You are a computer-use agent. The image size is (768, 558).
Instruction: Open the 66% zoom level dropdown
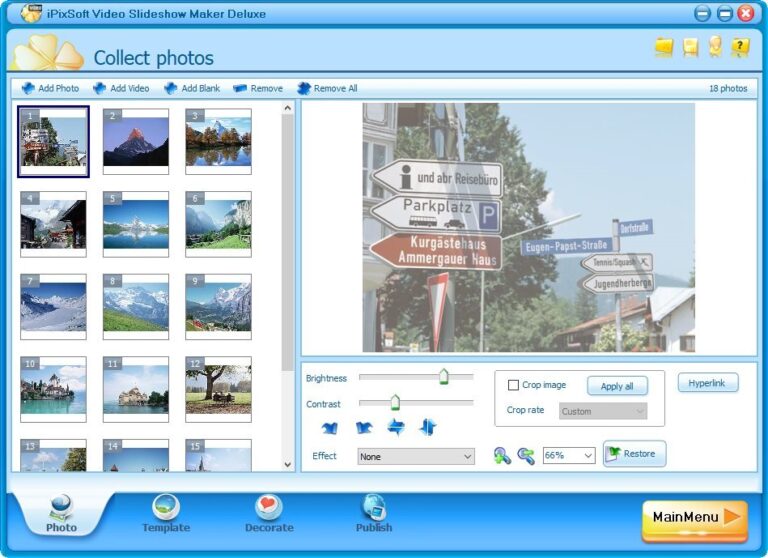(x=569, y=456)
